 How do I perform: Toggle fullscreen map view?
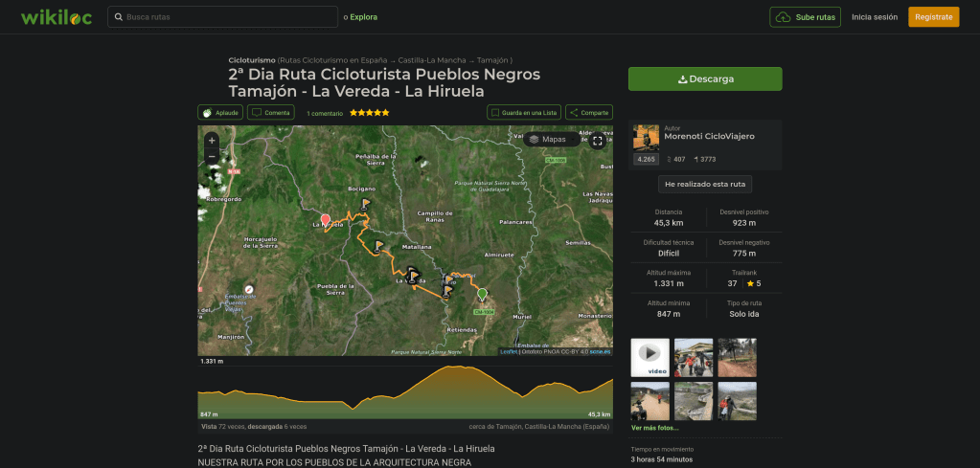pos(598,141)
